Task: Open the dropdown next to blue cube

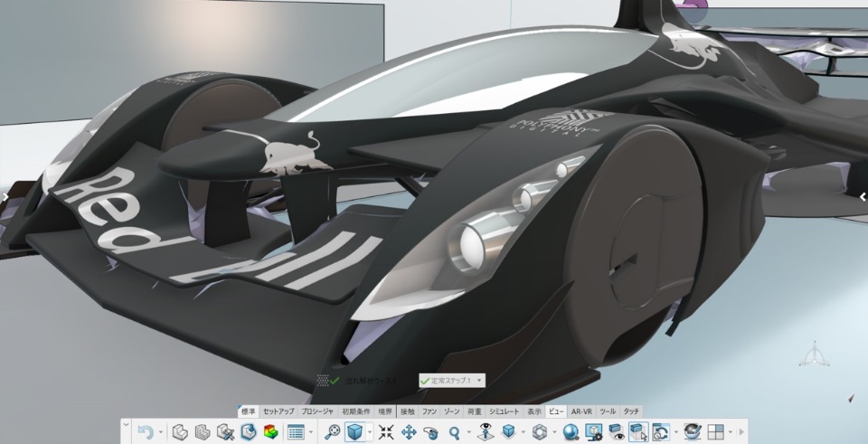Action: (370, 432)
